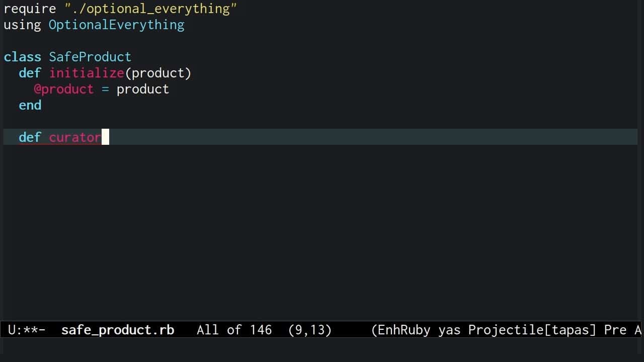Screen dimensions: 644x362
Task: Click the end keyword of initialize
Action: coord(30,105)
